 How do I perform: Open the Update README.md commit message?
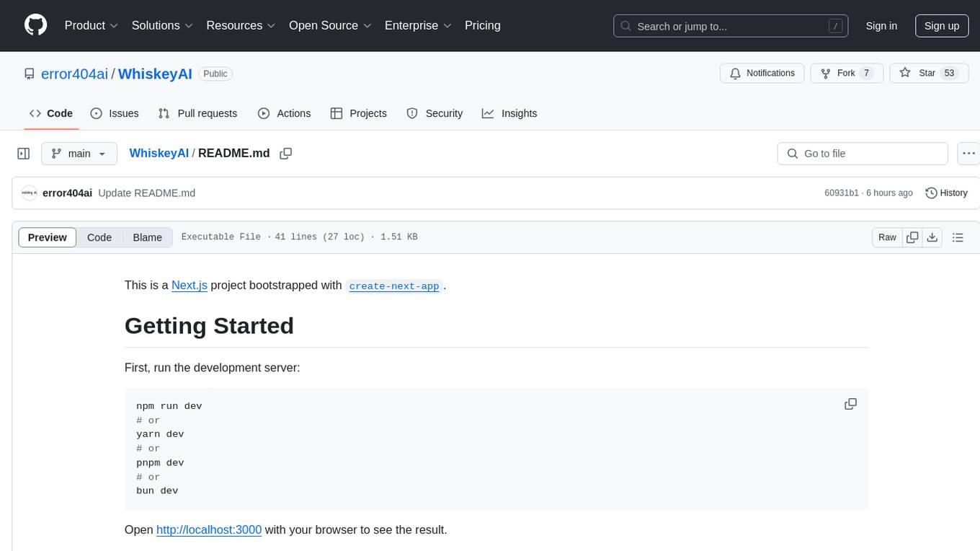(x=147, y=193)
